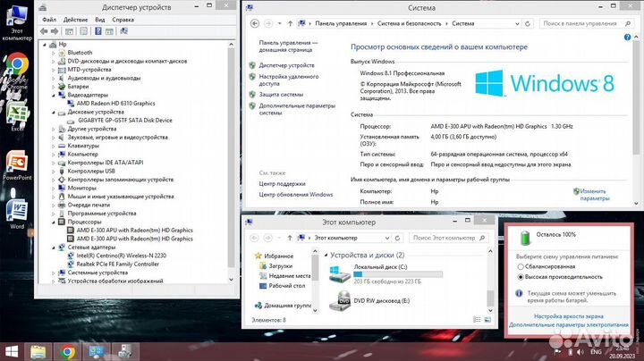Open the Файл menu
This screenshot has height=361, width=644.
pos(49,20)
